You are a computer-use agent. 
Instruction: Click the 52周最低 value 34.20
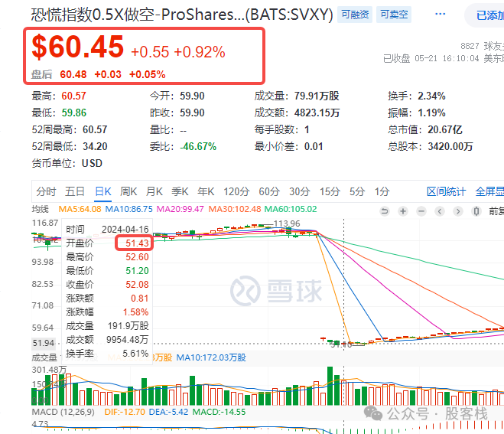(95, 146)
